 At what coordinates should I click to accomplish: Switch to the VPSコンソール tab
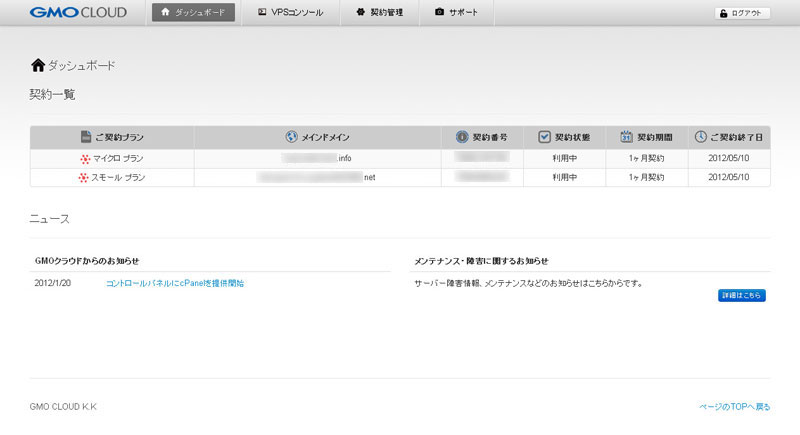(290, 13)
